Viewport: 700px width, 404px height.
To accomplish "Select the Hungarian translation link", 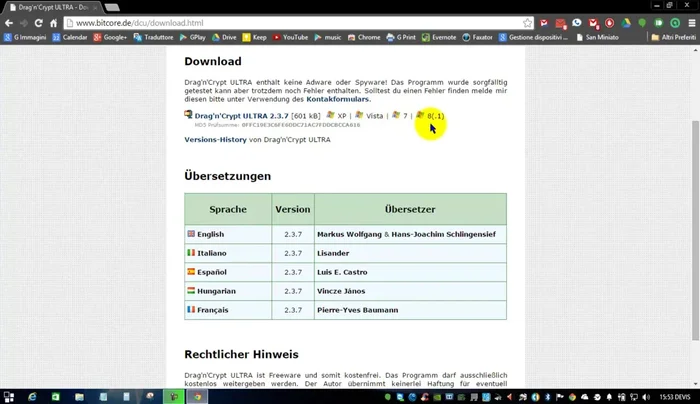I will click(x=216, y=291).
